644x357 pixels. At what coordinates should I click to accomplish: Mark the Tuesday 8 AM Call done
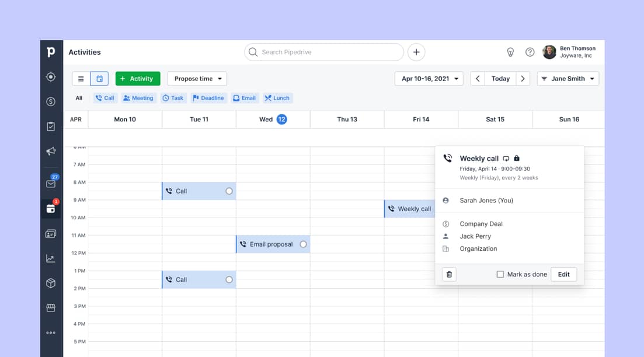tap(229, 191)
